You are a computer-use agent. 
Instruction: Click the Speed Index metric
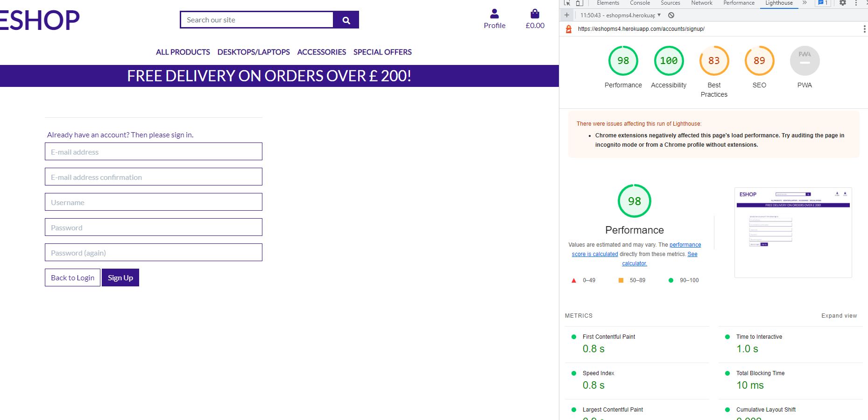(x=637, y=380)
